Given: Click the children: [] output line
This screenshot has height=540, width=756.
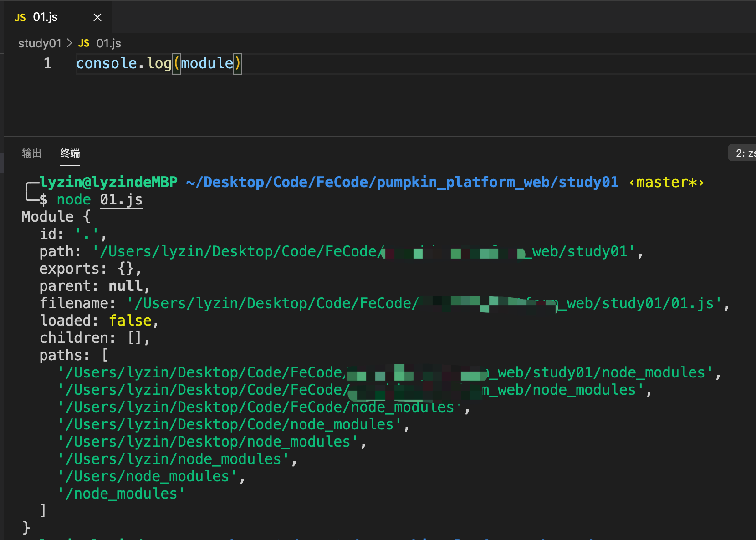Looking at the screenshot, I should pyautogui.click(x=95, y=338).
